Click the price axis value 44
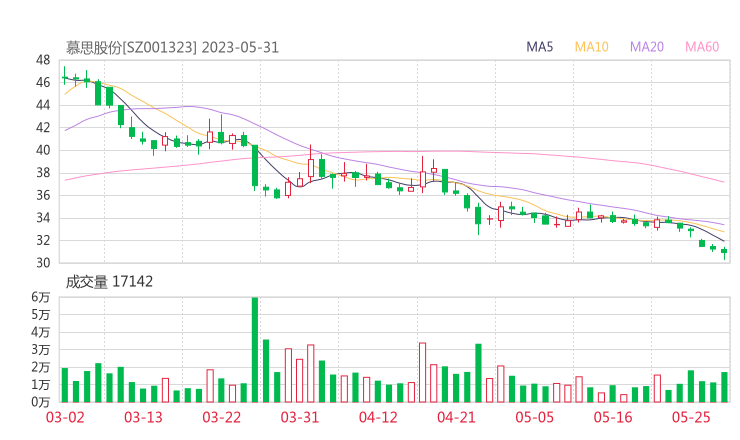Image resolution: width=740 pixels, height=440 pixels. click(43, 105)
